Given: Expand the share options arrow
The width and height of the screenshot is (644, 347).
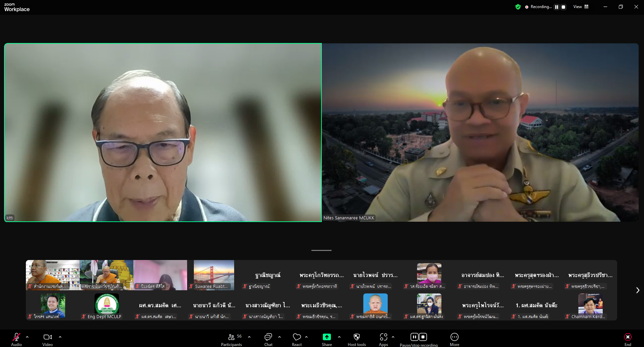Looking at the screenshot, I should [339, 337].
